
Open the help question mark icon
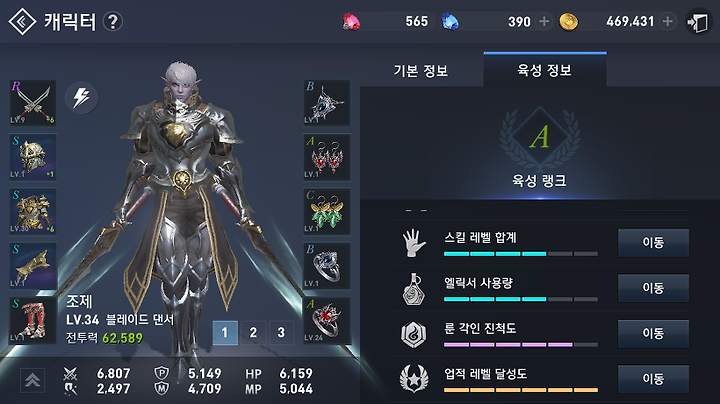112,22
